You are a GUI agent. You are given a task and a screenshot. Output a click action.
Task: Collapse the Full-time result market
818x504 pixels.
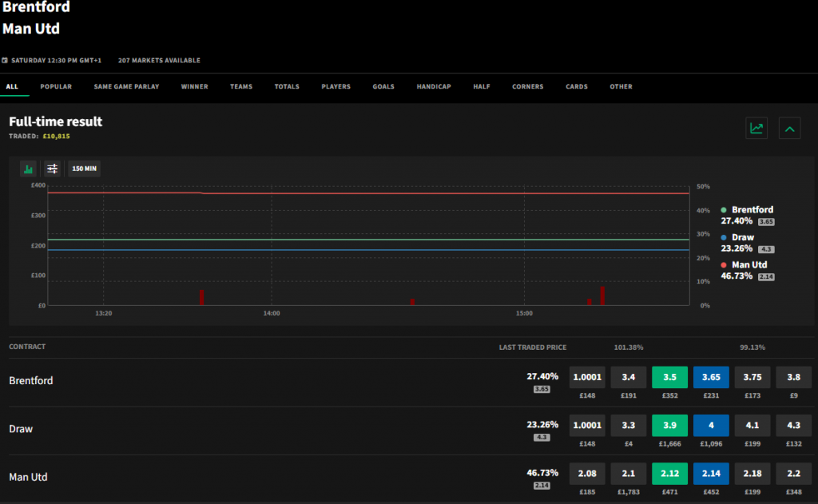(789, 128)
